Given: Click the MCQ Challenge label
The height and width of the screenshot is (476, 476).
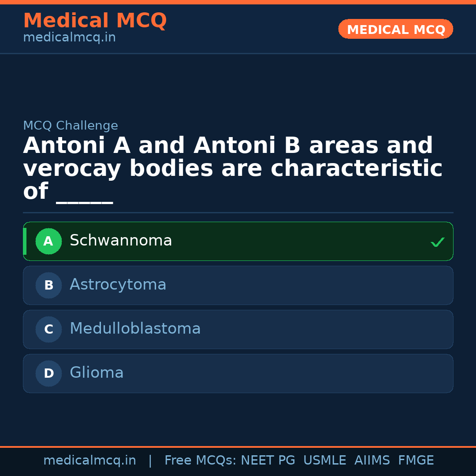Looking at the screenshot, I should click(x=71, y=126).
